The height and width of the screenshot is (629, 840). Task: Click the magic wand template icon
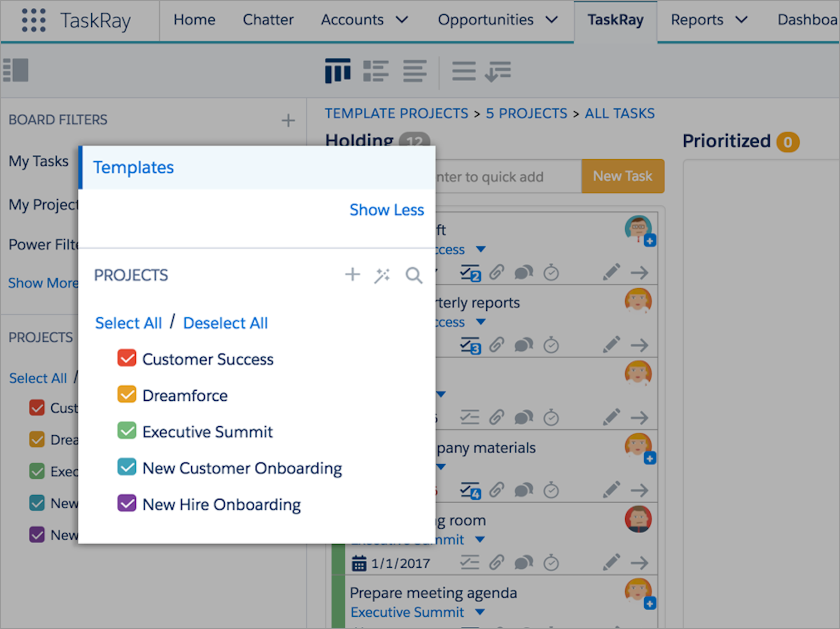coord(382,275)
